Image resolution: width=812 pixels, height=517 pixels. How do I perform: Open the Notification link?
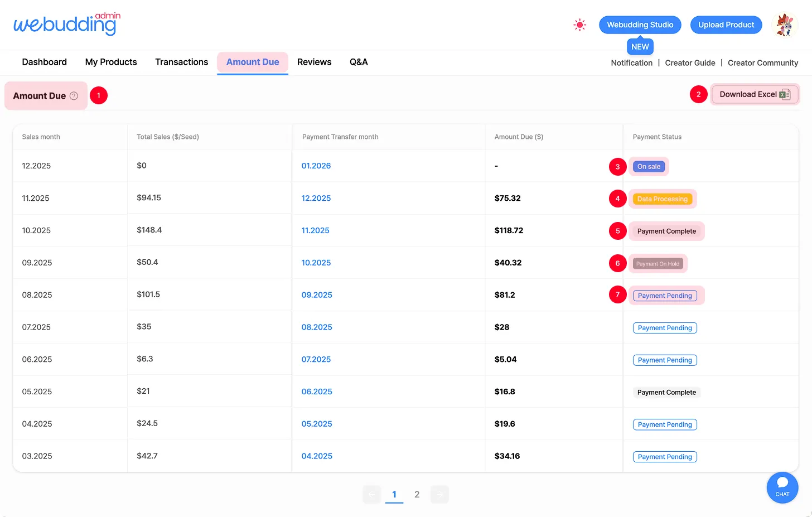[632, 63]
